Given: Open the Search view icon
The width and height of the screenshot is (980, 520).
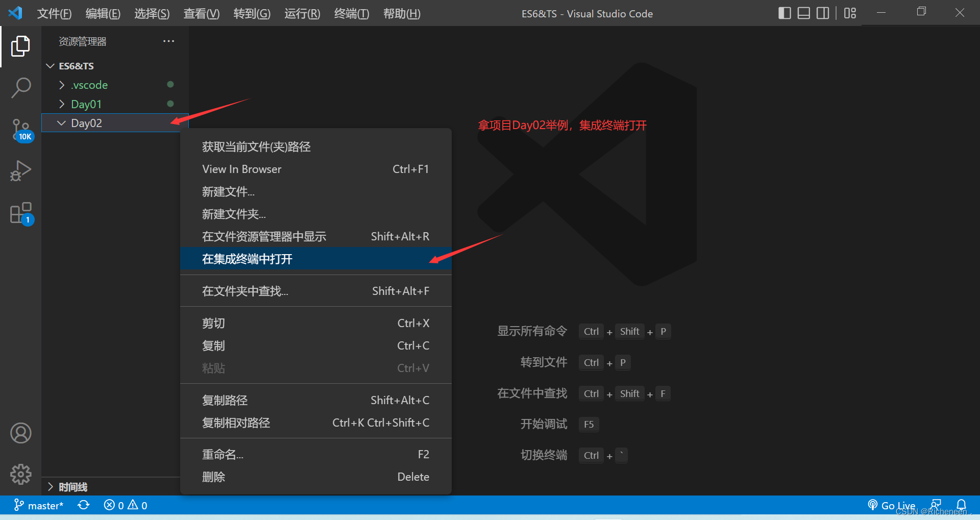Looking at the screenshot, I should click(x=20, y=88).
